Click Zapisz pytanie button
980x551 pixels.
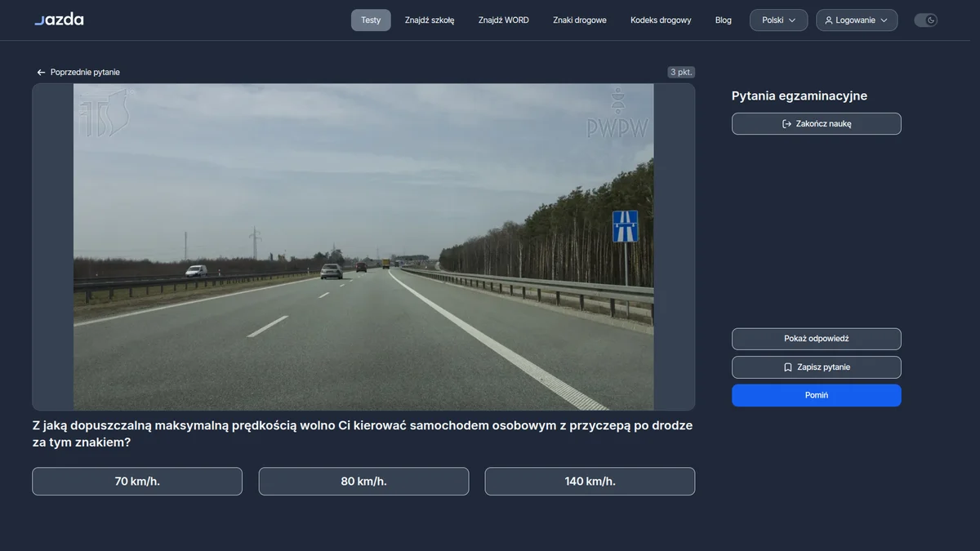coord(817,367)
